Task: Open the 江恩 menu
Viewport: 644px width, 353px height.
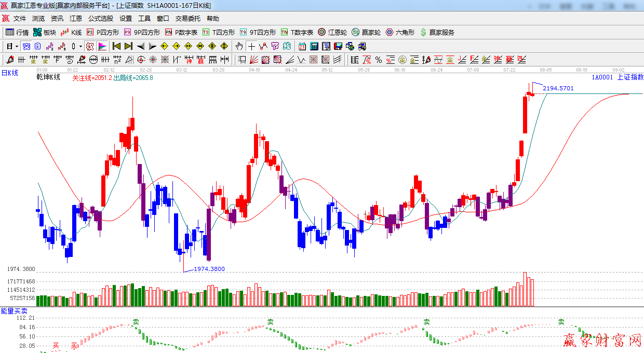Action: 76,18
